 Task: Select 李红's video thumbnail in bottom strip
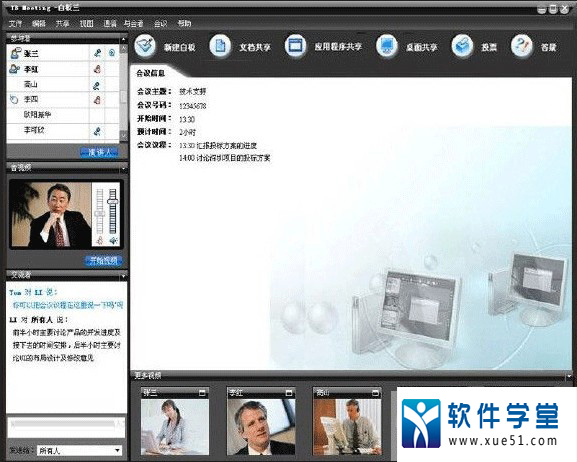tap(261, 421)
